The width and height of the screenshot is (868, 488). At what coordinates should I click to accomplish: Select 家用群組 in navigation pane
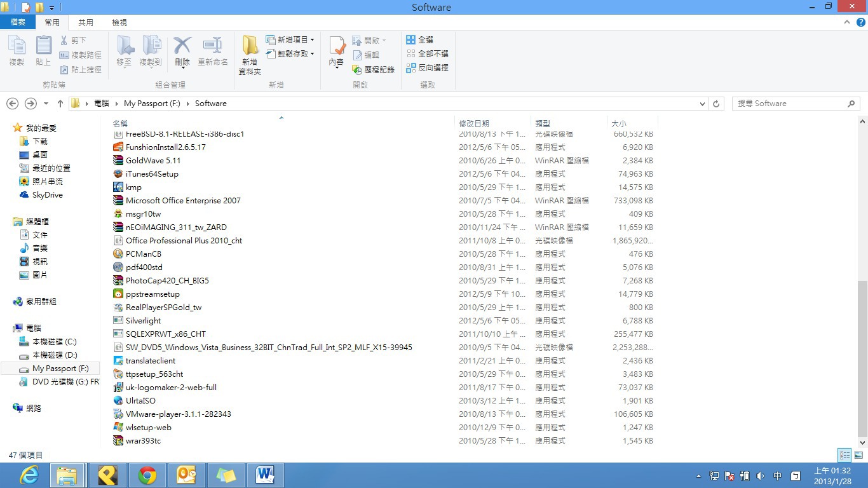(x=34, y=301)
